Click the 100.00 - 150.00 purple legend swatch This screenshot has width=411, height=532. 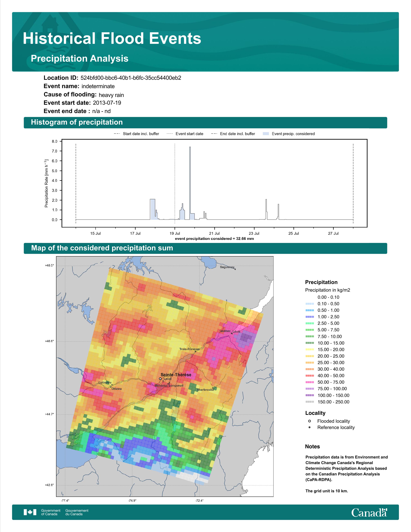click(309, 395)
